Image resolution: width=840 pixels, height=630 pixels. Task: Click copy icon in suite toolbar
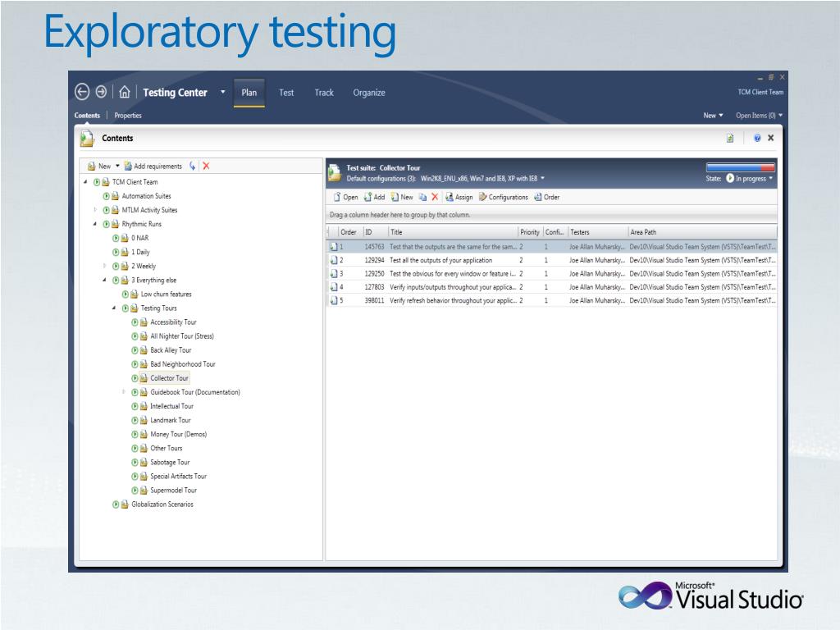pyautogui.click(x=422, y=197)
